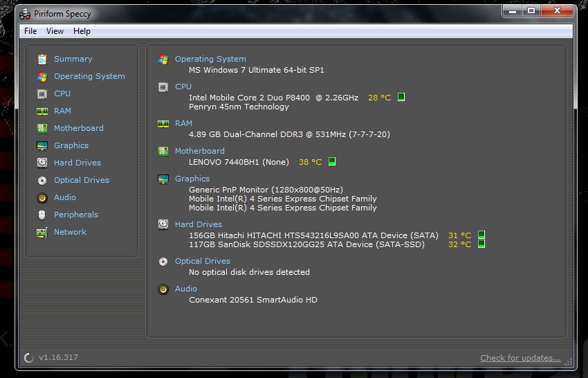Click the Audio speaker icon in sidebar
This screenshot has height=378, width=588.
tap(42, 198)
